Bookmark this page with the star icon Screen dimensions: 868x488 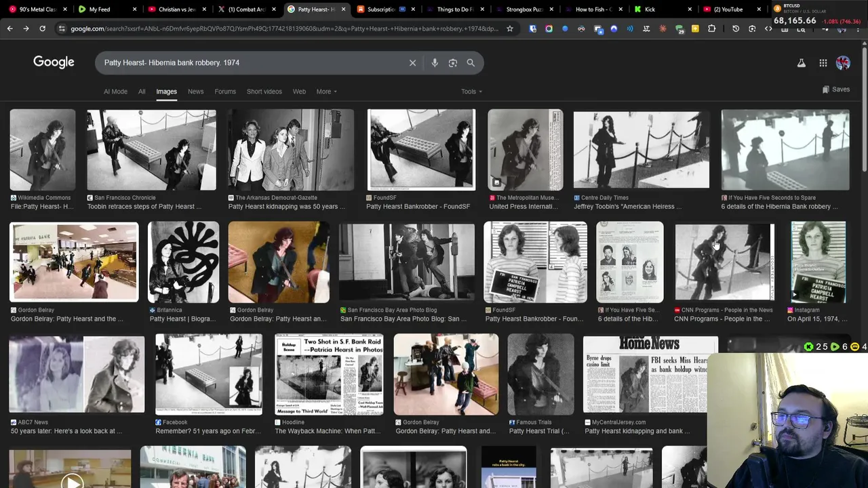click(509, 28)
